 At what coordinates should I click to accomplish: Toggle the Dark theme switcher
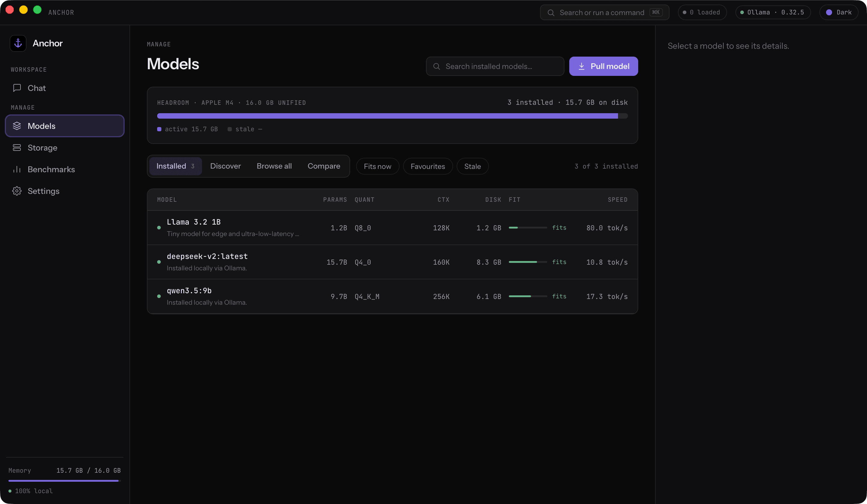point(839,12)
